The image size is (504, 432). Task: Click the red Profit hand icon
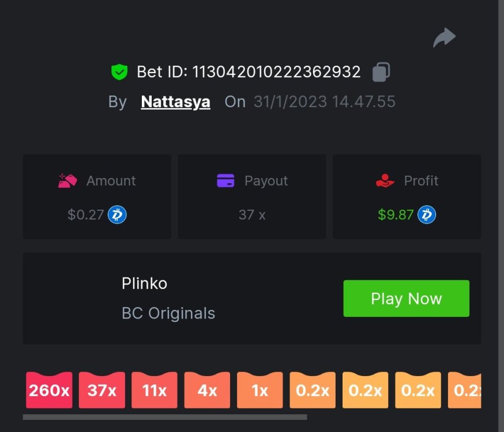[385, 181]
